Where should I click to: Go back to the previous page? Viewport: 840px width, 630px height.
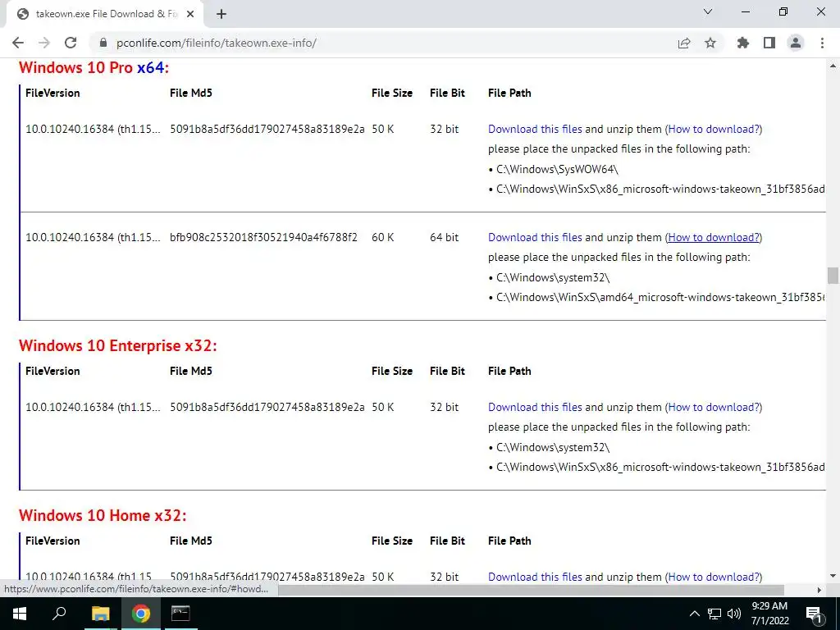[18, 43]
